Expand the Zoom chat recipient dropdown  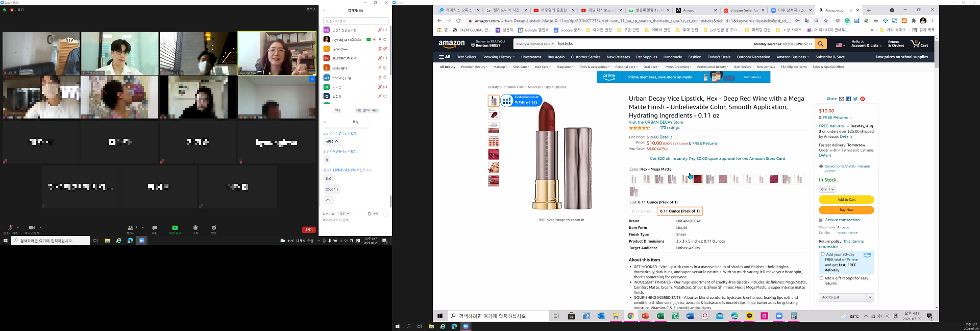(345, 214)
